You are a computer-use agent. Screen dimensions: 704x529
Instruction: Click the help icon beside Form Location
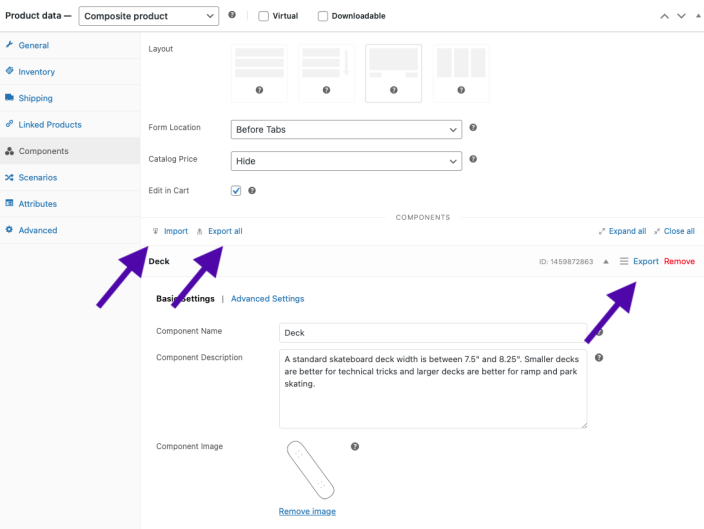[473, 128]
